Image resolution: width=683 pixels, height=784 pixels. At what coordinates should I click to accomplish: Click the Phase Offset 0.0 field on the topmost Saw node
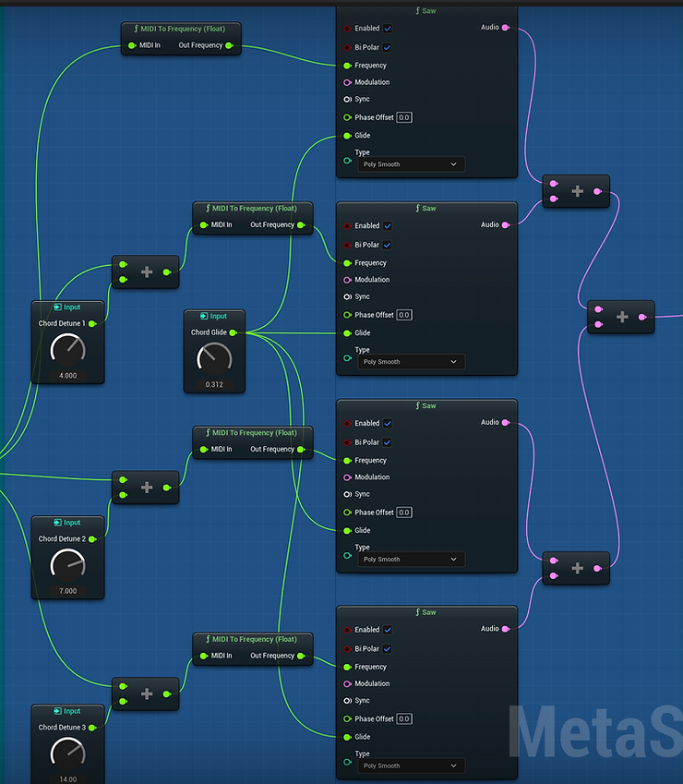(404, 117)
